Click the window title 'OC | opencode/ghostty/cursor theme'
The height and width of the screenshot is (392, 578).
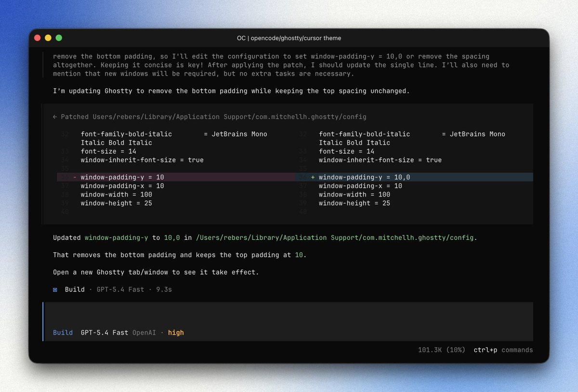coord(289,38)
